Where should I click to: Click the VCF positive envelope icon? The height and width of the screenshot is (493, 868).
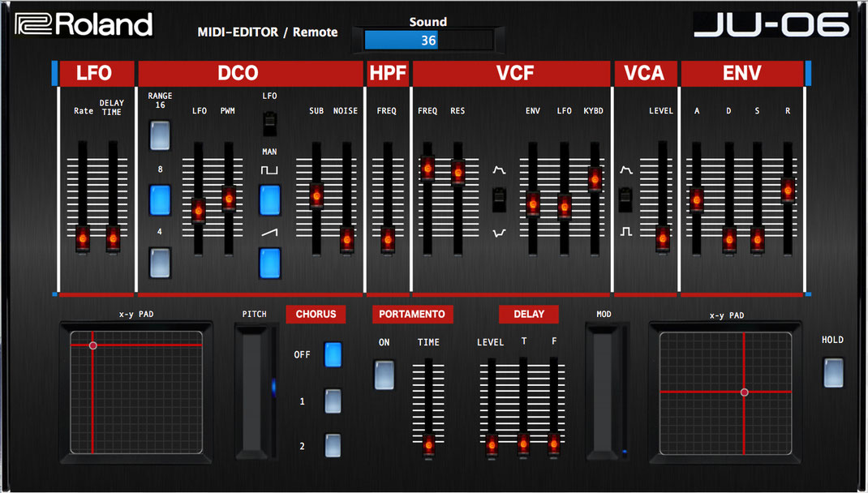point(499,169)
